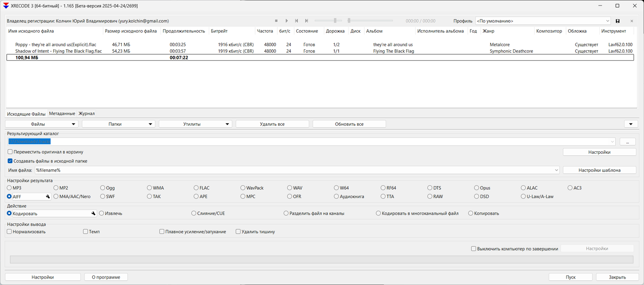Image resolution: width=644 pixels, height=285 pixels.
Task: Click the Результирующий каталог path field
Action: (311, 142)
